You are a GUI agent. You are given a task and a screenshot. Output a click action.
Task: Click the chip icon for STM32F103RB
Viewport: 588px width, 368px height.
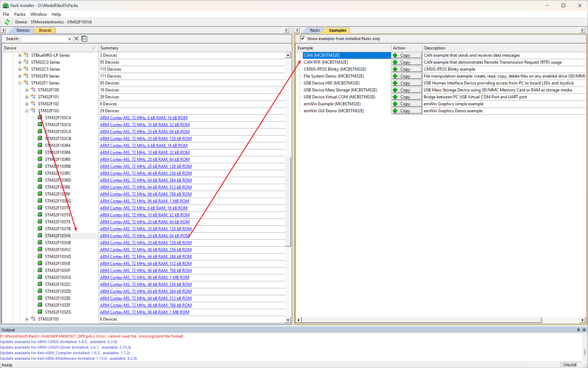(40, 166)
